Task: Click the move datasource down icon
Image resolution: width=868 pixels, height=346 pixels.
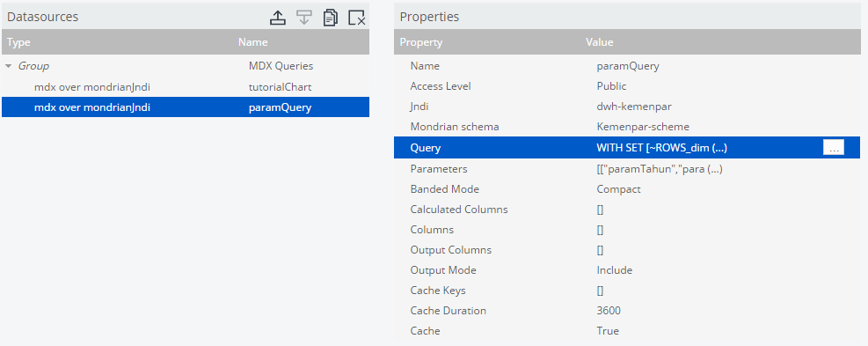Action: [303, 18]
